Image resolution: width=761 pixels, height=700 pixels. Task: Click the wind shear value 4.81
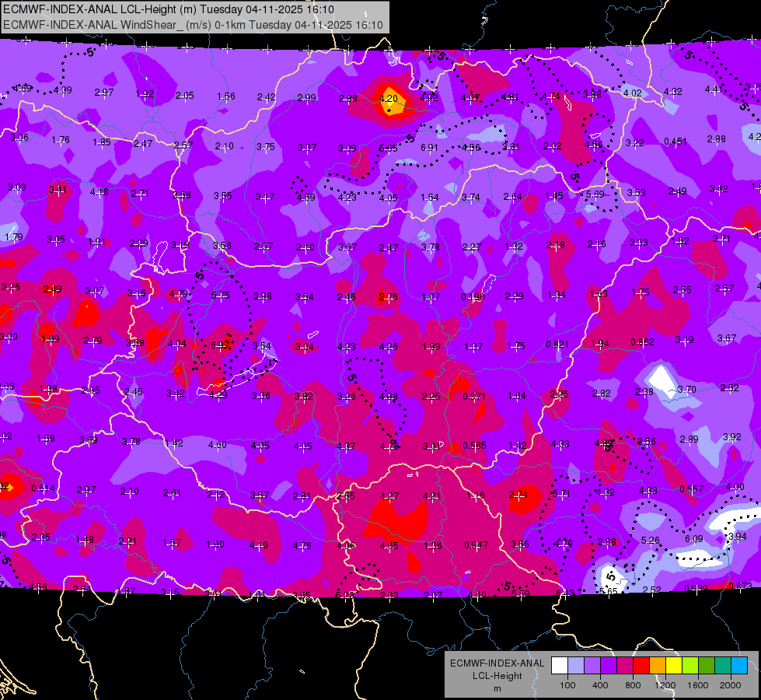point(510,96)
